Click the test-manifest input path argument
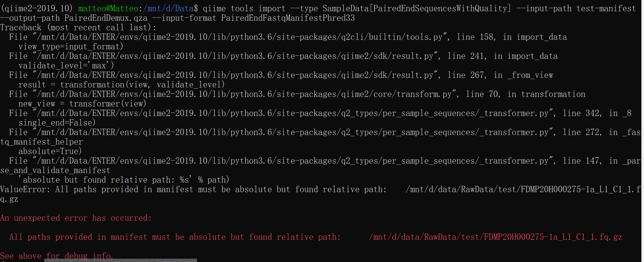The height and width of the screenshot is (262, 644). pyautogui.click(x=606, y=8)
